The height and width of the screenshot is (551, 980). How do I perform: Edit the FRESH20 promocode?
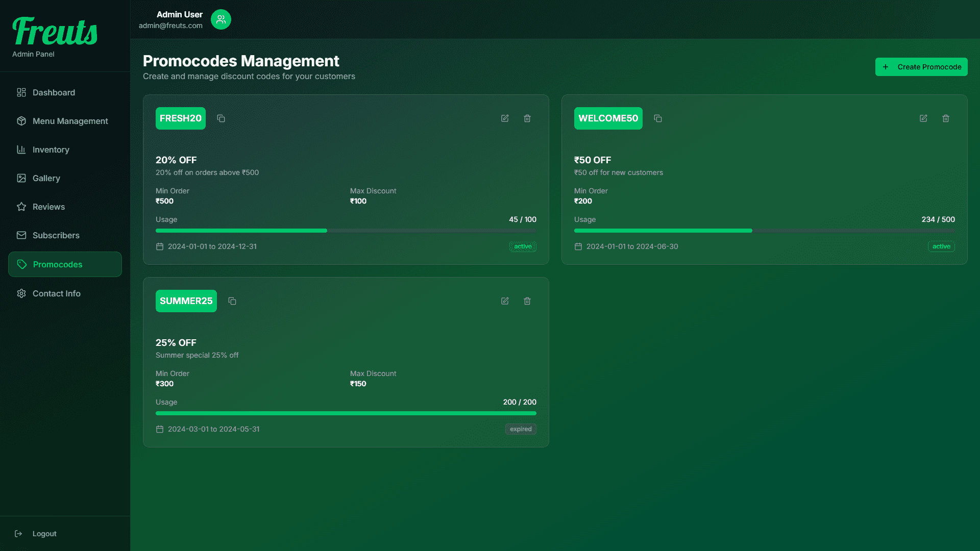(505, 118)
